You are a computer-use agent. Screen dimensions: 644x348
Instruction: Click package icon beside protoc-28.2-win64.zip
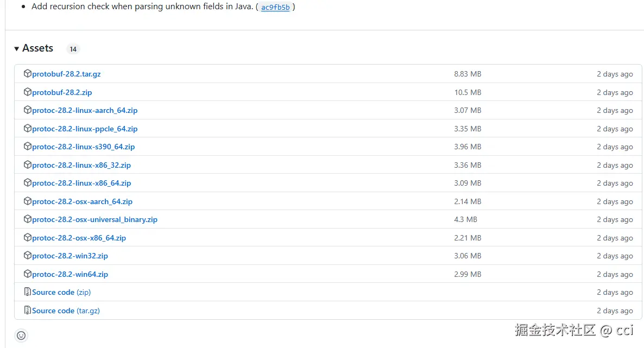28,274
